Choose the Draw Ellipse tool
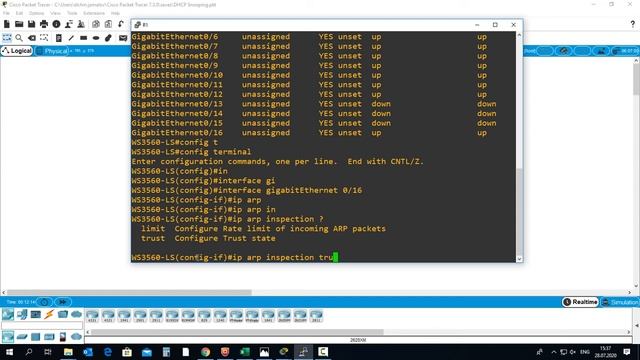The image size is (640, 360). click(x=96, y=38)
